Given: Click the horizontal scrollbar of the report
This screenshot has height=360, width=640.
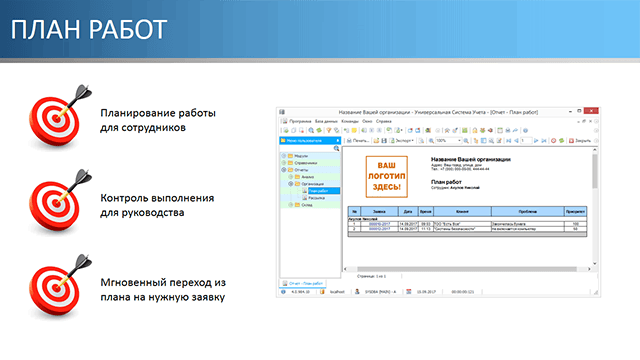Looking at the screenshot, I should point(467,269).
